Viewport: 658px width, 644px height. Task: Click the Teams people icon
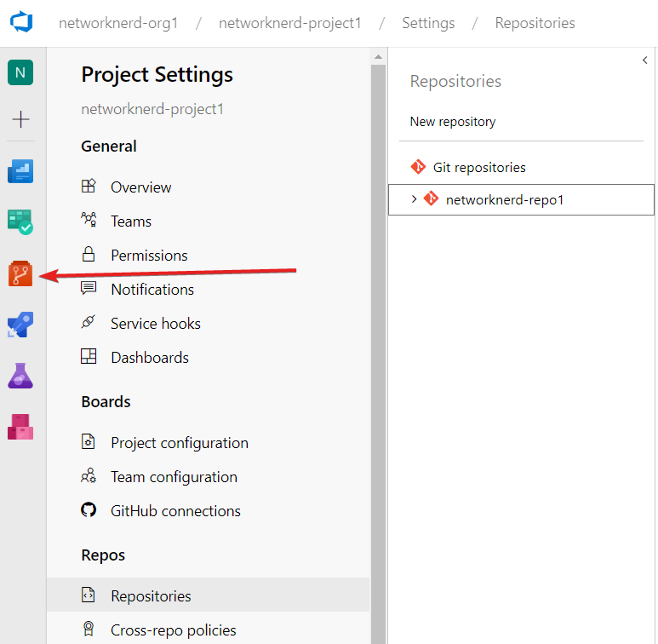(x=89, y=220)
